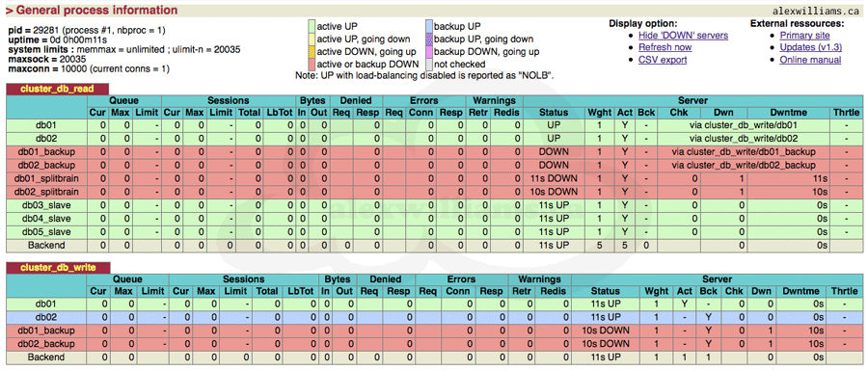This screenshot has width=868, height=370.
Task: Click the backup DOWN, going up legend swatch
Action: click(428, 51)
